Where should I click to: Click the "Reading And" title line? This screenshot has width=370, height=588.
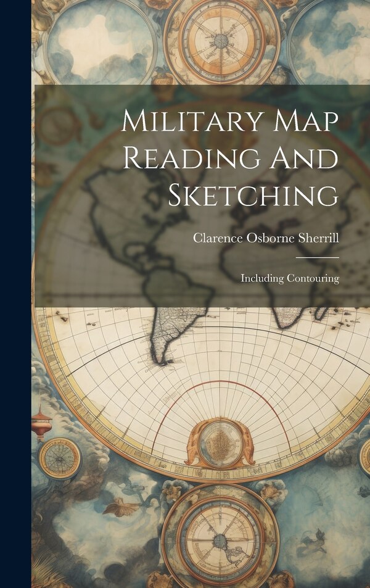tap(231, 158)
